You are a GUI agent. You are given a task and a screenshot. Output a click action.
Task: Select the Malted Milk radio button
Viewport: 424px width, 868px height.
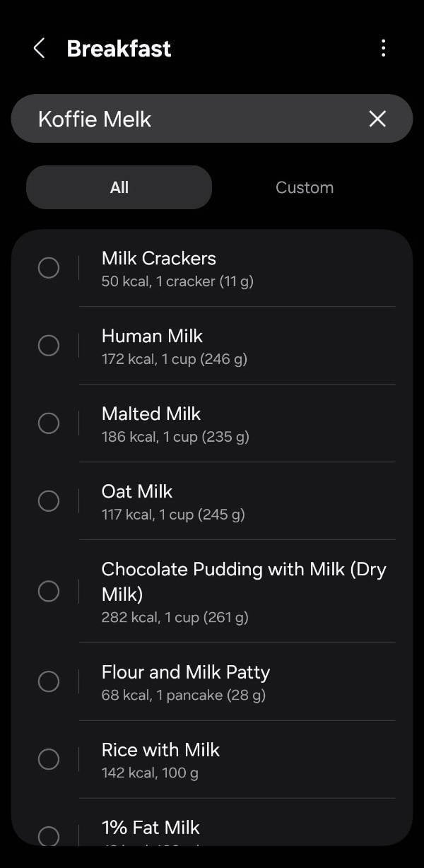pyautogui.click(x=48, y=423)
